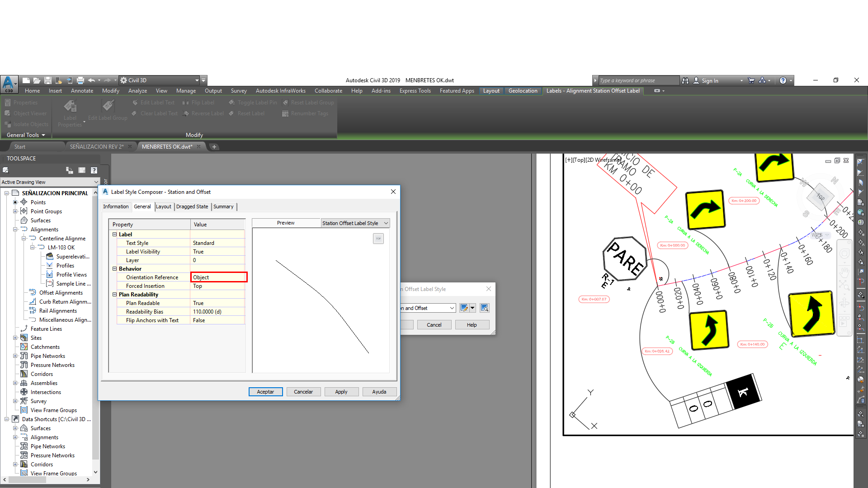The image size is (868, 488).
Task: Toggle the item preview icon in Toolspace
Action: point(82,170)
